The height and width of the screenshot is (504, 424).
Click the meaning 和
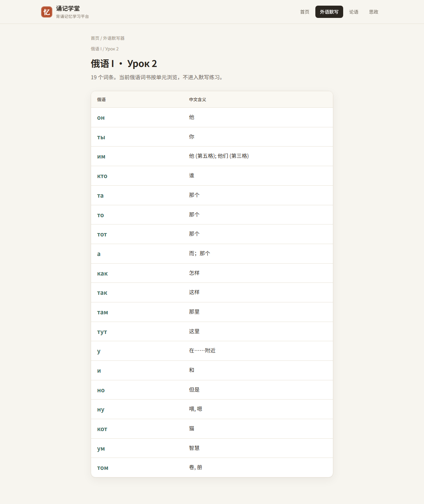[191, 370]
